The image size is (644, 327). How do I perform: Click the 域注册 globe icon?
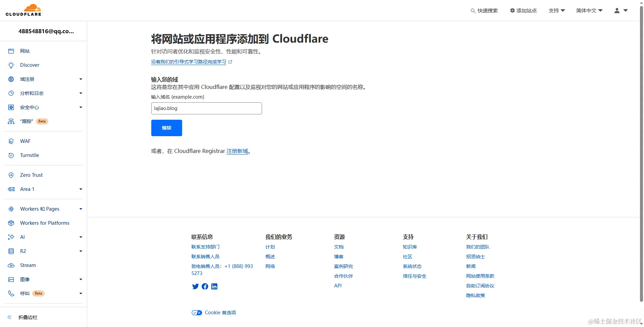tap(11, 79)
